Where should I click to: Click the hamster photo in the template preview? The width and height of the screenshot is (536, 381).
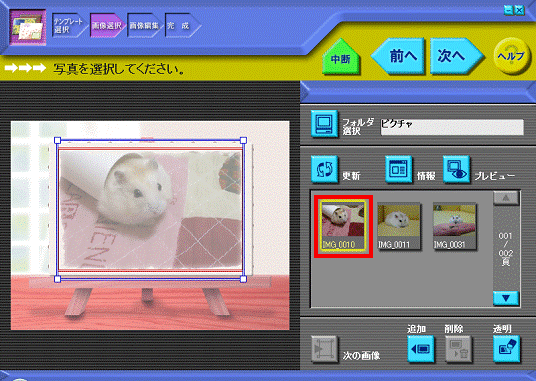click(x=150, y=210)
